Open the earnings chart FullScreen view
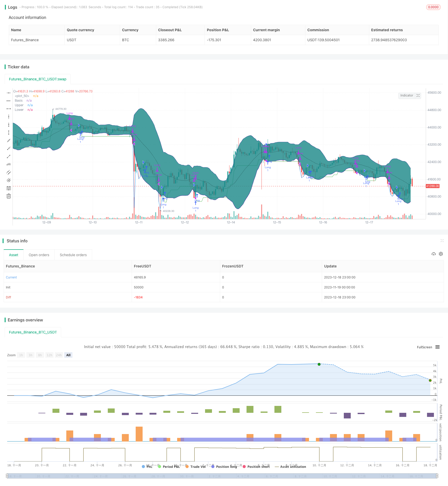Image resolution: width=448 pixels, height=486 pixels. (424, 347)
